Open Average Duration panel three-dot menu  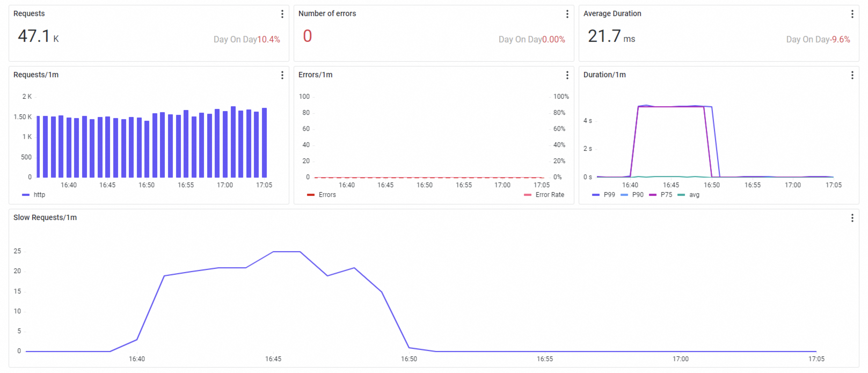(852, 14)
